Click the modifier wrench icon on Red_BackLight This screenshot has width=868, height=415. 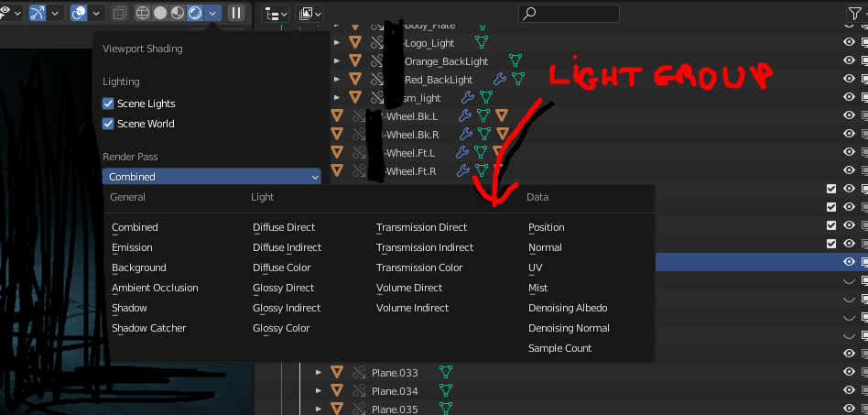499,79
